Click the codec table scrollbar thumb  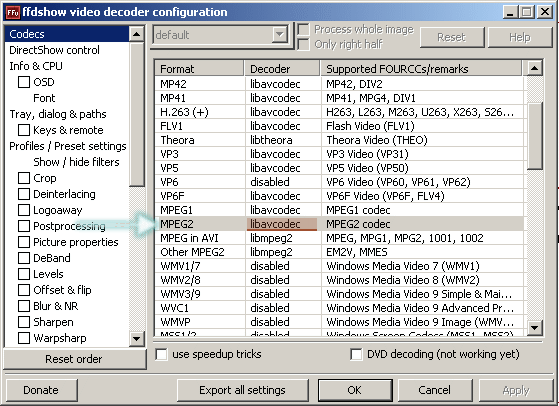[534, 136]
